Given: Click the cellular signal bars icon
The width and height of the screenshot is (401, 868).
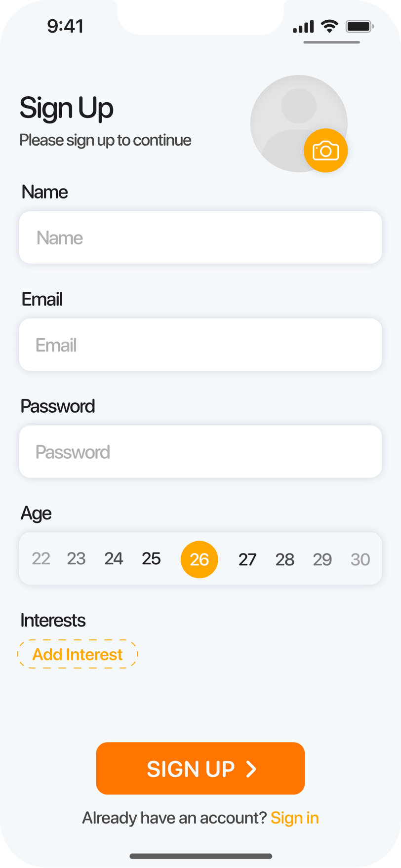Looking at the screenshot, I should pyautogui.click(x=303, y=27).
